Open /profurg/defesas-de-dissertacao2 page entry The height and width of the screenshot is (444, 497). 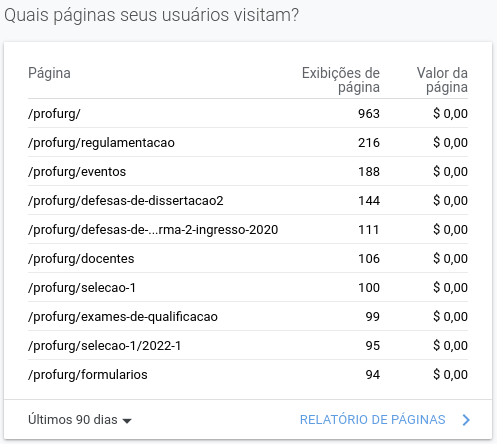coord(126,201)
